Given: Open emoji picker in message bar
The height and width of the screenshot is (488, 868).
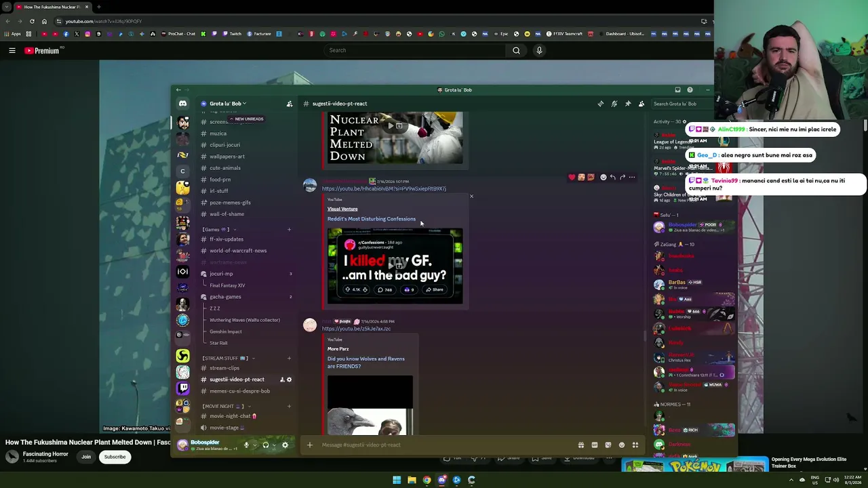Looking at the screenshot, I should pos(622,445).
